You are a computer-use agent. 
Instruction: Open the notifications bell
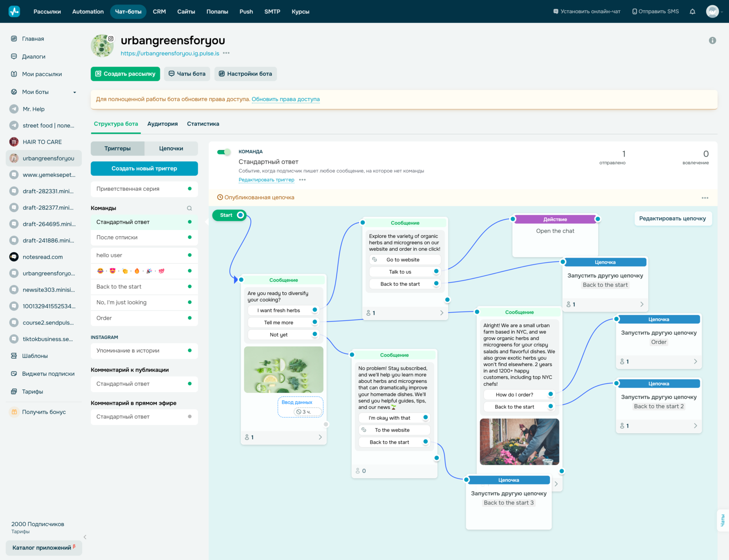pos(693,11)
